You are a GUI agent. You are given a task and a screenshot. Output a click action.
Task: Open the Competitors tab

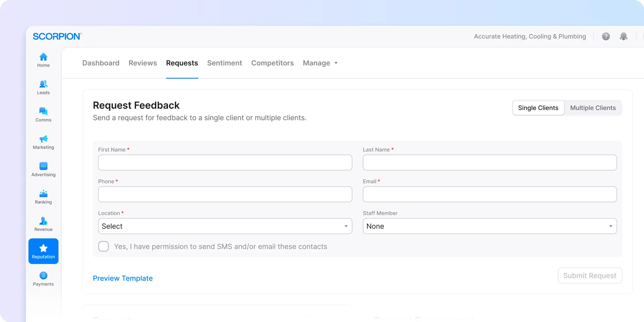(272, 63)
